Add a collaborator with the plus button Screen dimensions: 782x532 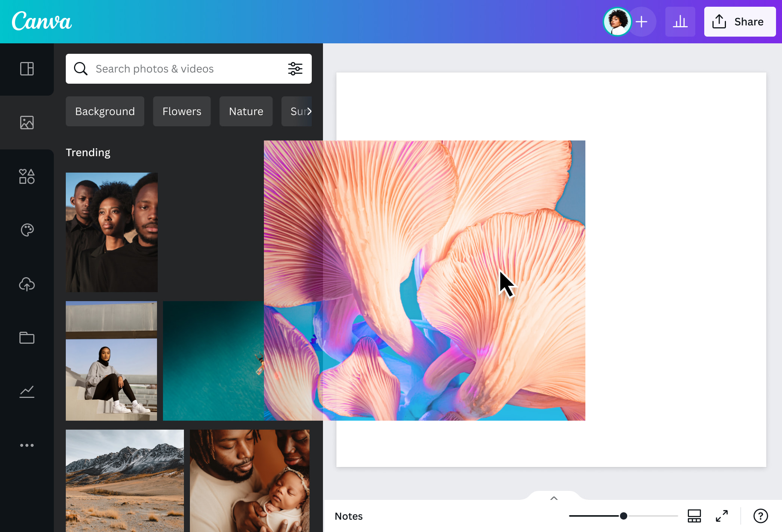pyautogui.click(x=641, y=21)
